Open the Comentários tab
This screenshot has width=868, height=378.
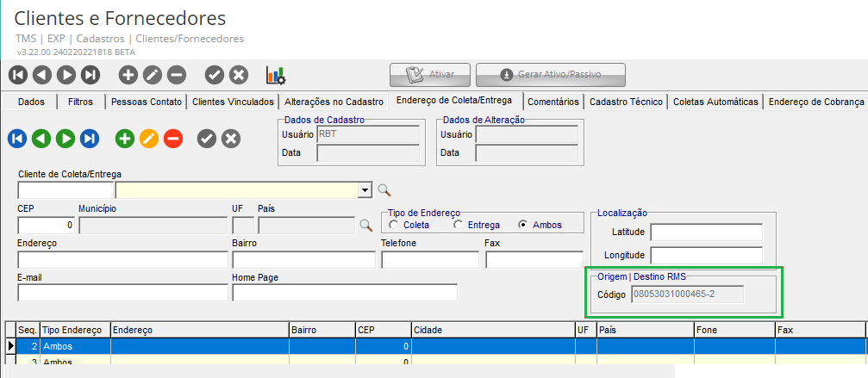(553, 102)
